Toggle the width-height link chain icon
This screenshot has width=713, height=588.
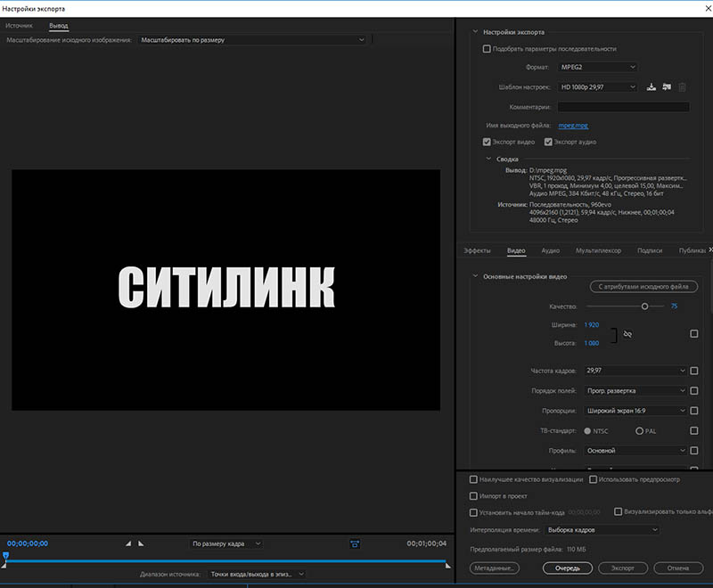[x=627, y=334]
